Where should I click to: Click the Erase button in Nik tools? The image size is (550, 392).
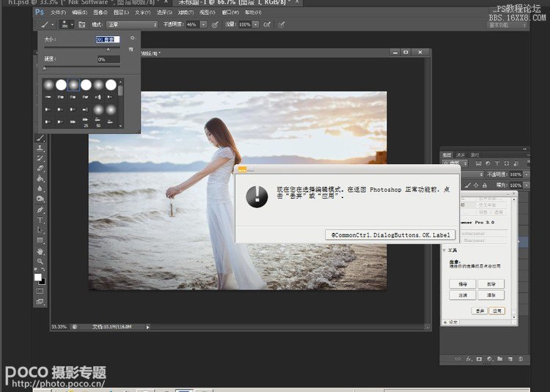[491, 284]
